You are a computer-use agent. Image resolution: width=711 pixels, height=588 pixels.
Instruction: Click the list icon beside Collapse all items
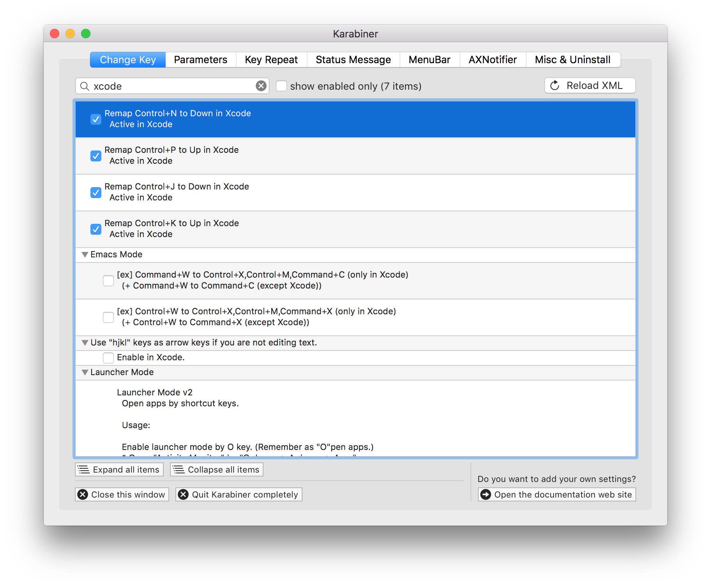tap(179, 469)
